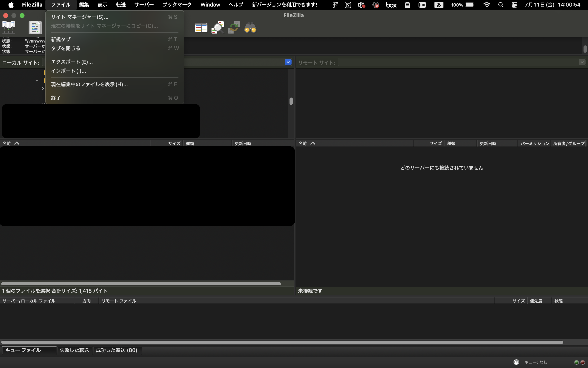Click the date and time in menu bar
The width and height of the screenshot is (588, 368).
click(552, 5)
